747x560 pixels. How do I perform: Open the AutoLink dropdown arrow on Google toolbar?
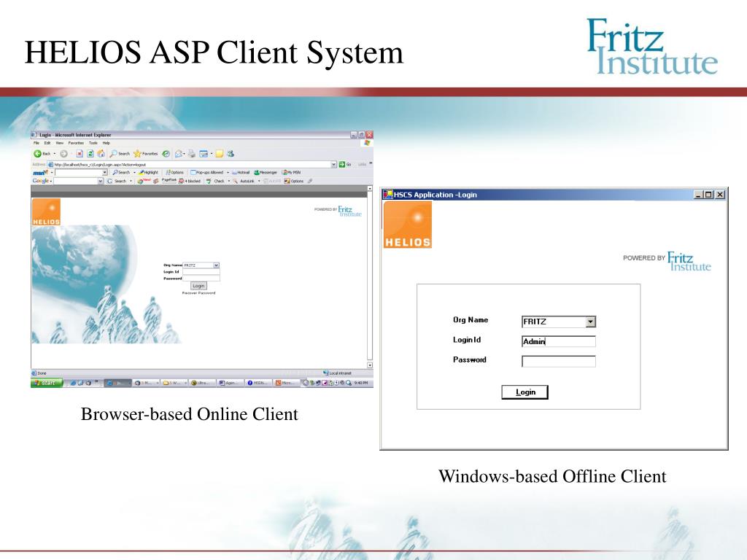259,181
